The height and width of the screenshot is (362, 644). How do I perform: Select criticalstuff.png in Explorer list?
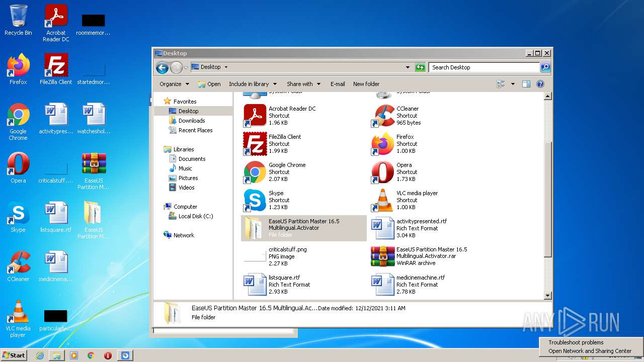tap(304, 256)
